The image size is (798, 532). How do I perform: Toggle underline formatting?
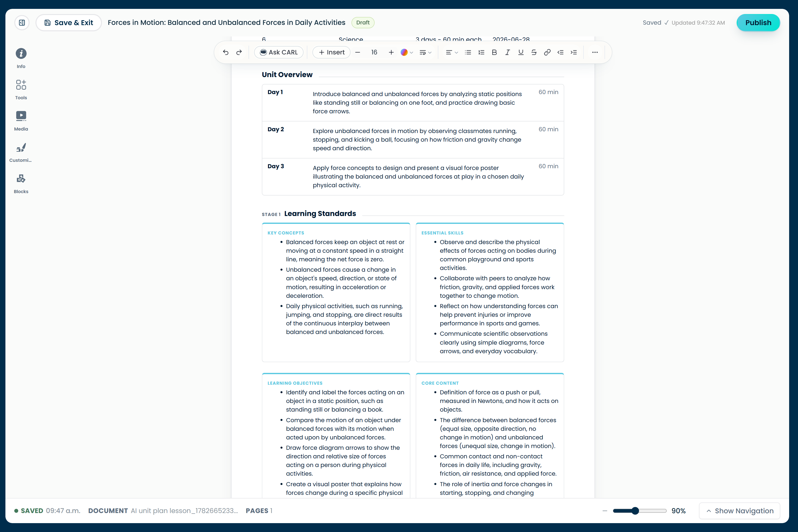pos(521,52)
